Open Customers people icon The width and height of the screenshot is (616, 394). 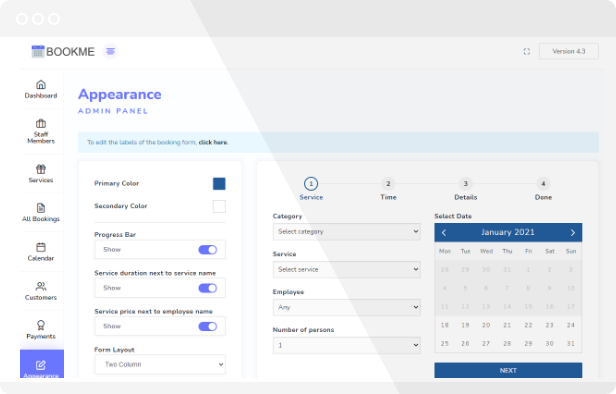[x=41, y=286]
